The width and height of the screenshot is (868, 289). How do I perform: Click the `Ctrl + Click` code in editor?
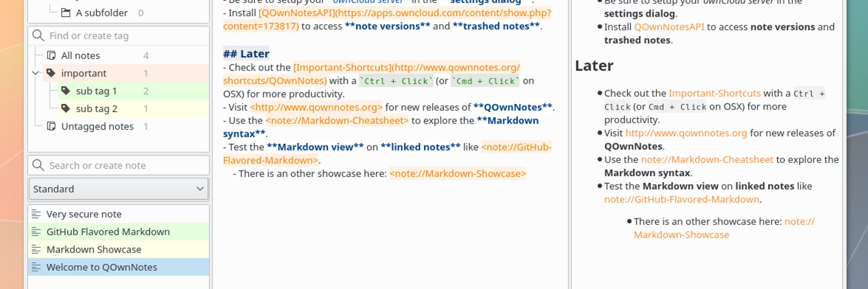click(x=396, y=81)
